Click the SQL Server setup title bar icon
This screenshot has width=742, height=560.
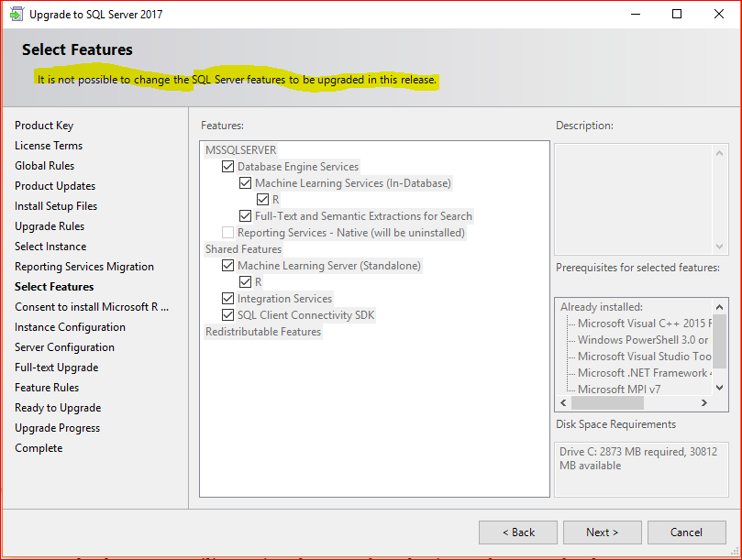[x=17, y=14]
